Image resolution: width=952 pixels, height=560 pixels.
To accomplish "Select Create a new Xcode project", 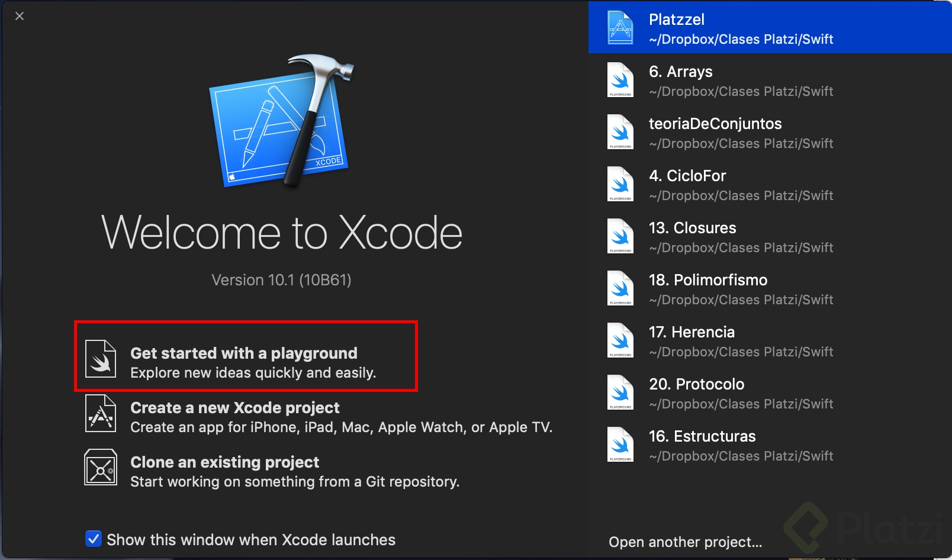I will [235, 408].
